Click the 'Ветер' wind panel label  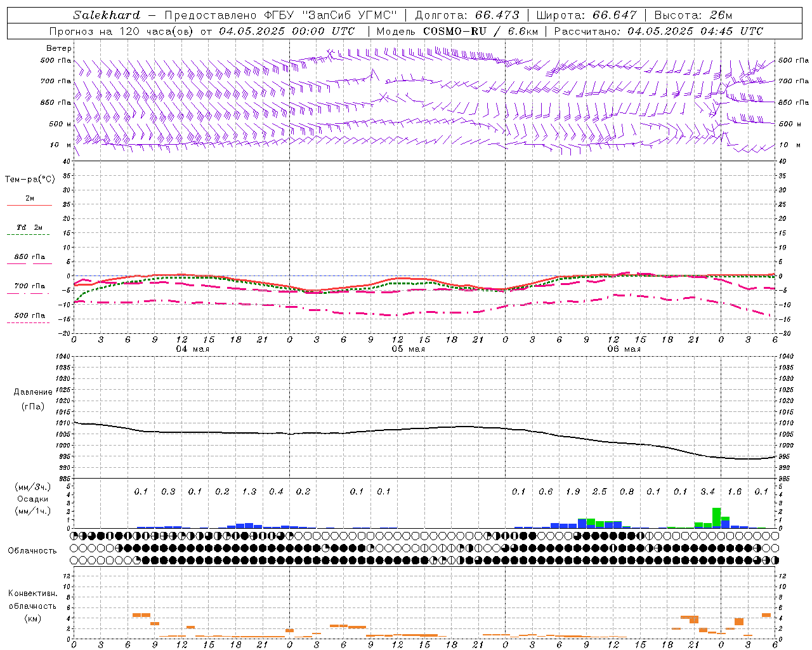click(58, 48)
